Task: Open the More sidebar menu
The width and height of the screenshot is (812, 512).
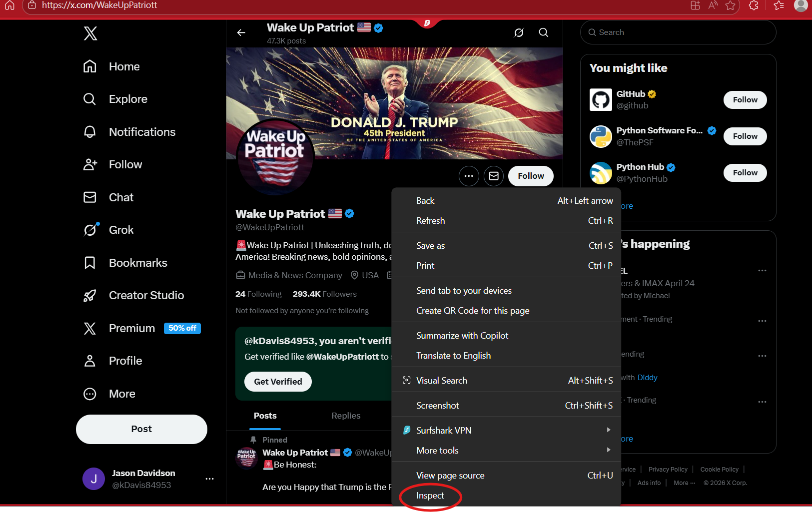Action: [x=109, y=394]
